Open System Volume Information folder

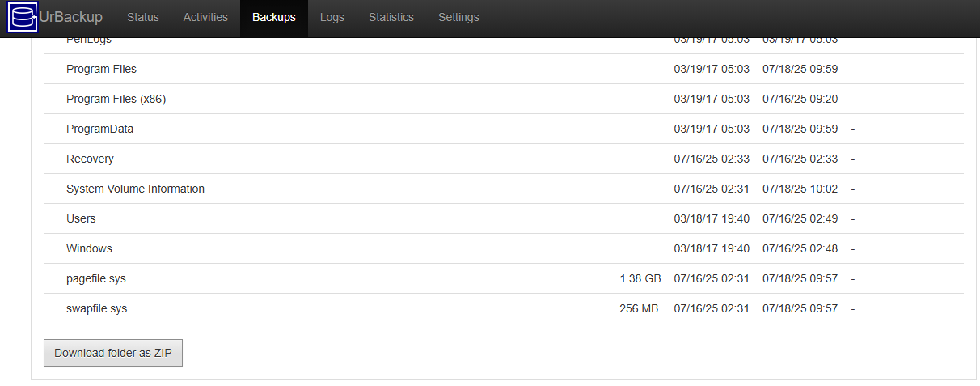pyautogui.click(x=135, y=189)
